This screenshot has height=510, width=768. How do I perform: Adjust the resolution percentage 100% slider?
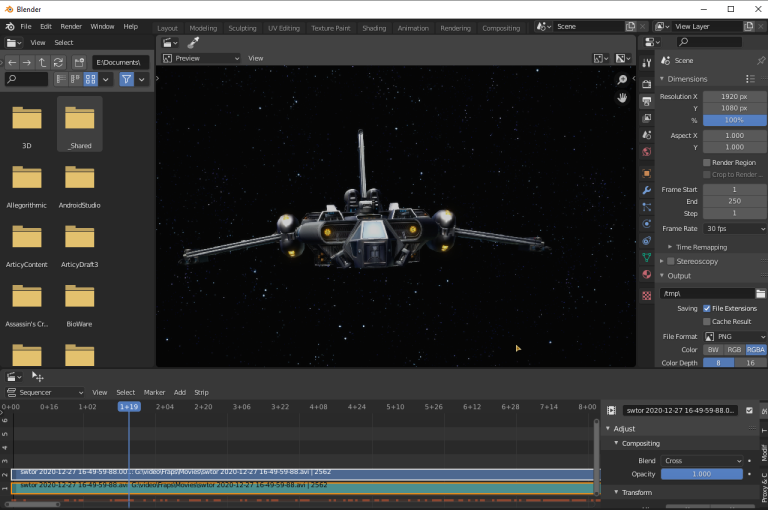click(735, 120)
